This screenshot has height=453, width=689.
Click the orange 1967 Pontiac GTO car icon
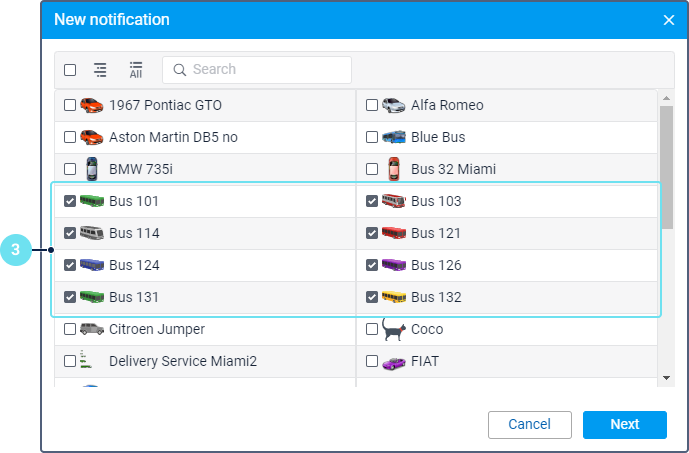pyautogui.click(x=92, y=105)
